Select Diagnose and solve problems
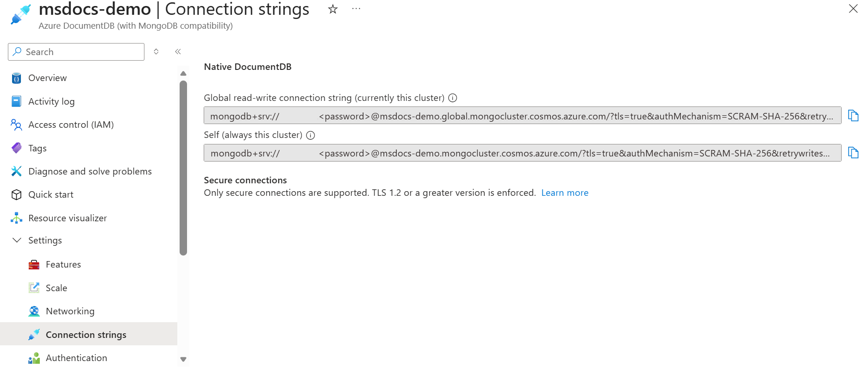Viewport: 868px width, 368px height. tap(90, 171)
